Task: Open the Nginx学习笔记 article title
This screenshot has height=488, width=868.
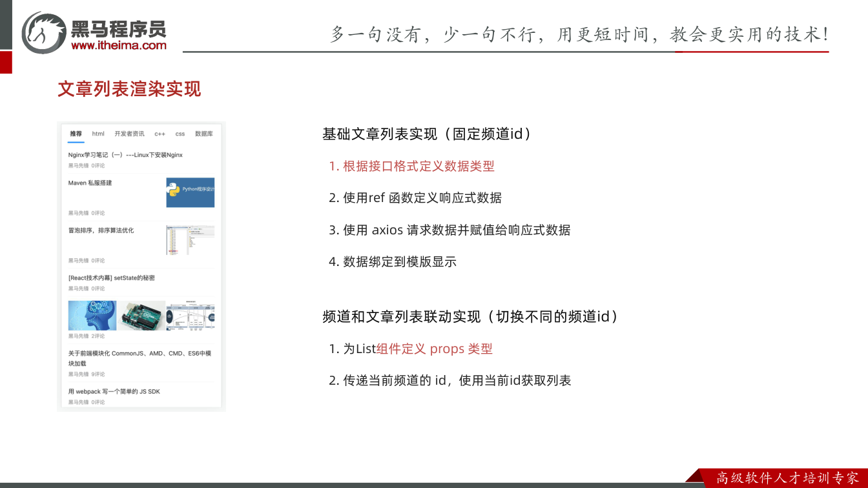Action: click(125, 155)
